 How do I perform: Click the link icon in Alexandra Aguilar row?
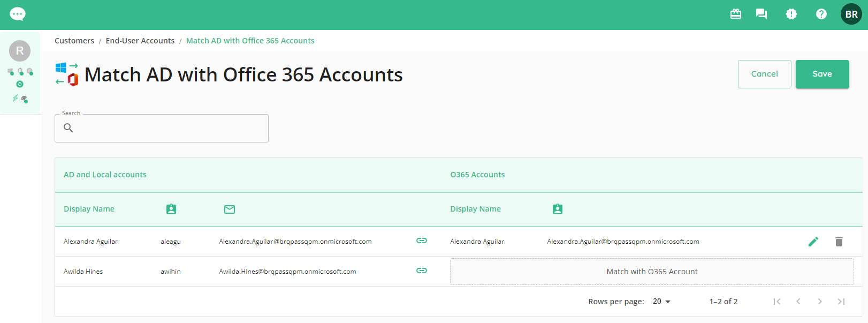422,241
